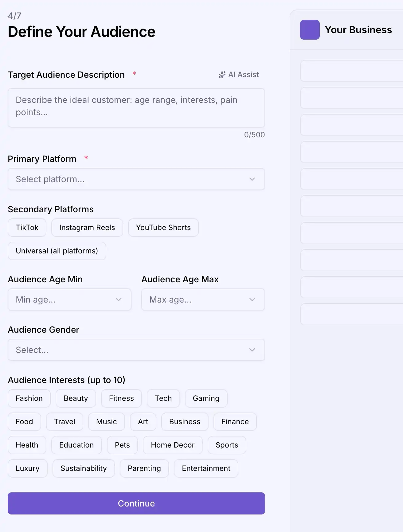Toggle the YouTube Shorts platform chip
The image size is (403, 532).
point(163,228)
